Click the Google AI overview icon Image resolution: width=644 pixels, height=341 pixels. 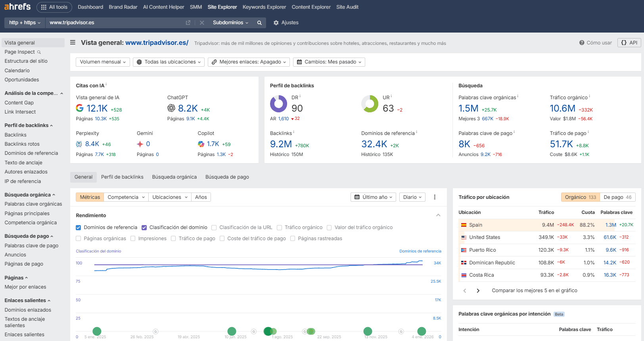click(80, 108)
